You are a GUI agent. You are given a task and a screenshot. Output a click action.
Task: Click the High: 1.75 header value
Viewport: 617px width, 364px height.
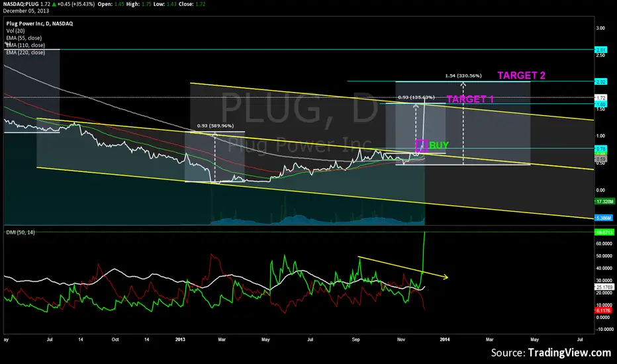click(139, 4)
